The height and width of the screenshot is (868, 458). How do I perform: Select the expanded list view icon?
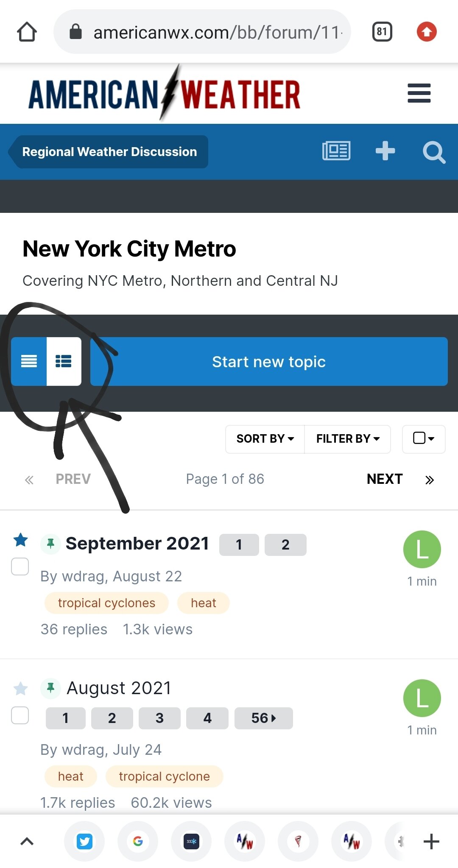pyautogui.click(x=64, y=361)
